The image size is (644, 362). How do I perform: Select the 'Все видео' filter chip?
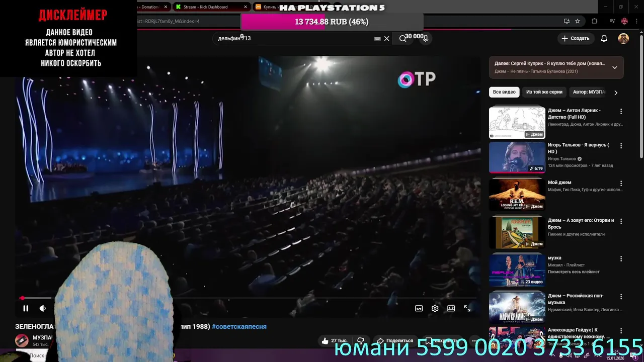[x=504, y=92]
